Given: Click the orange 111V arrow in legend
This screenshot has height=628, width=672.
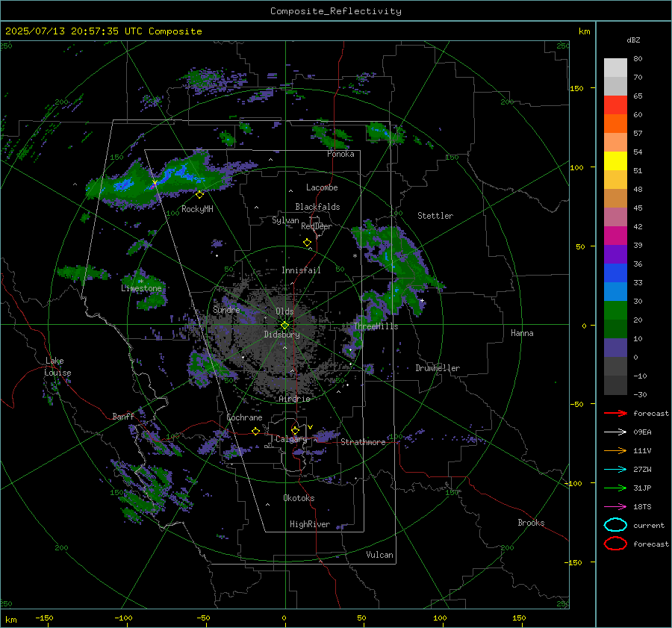Looking at the screenshot, I should pyautogui.click(x=615, y=450).
